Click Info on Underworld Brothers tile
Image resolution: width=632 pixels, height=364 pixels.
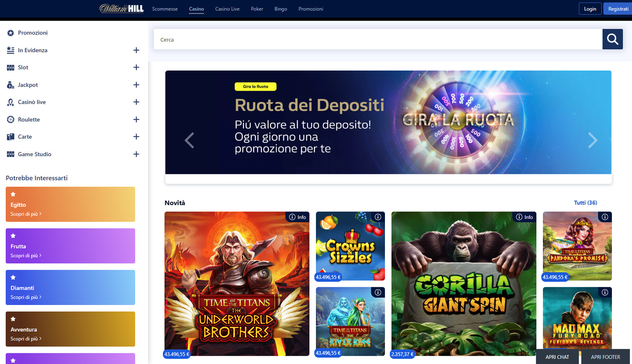coord(297,217)
